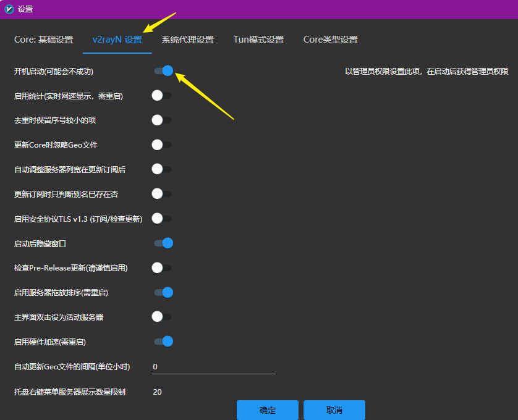
Task: Turn on 主界面双击设为活动服务器 toggle
Action: coord(162,317)
